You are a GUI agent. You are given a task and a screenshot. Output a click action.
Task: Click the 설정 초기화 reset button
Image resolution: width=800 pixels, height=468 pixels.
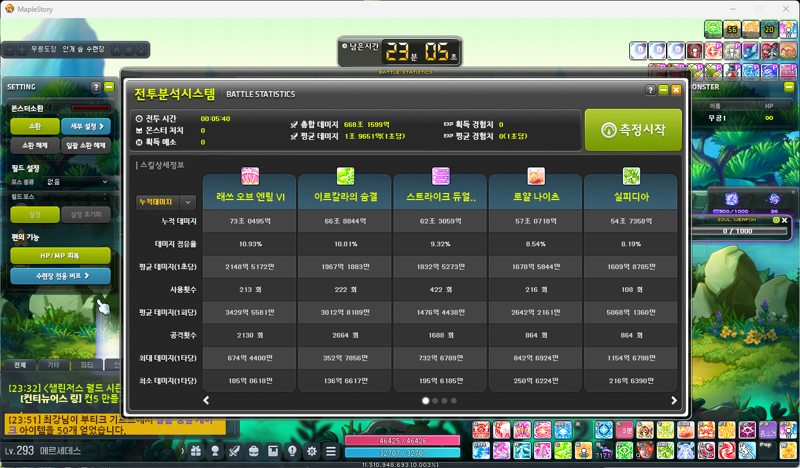coord(86,215)
